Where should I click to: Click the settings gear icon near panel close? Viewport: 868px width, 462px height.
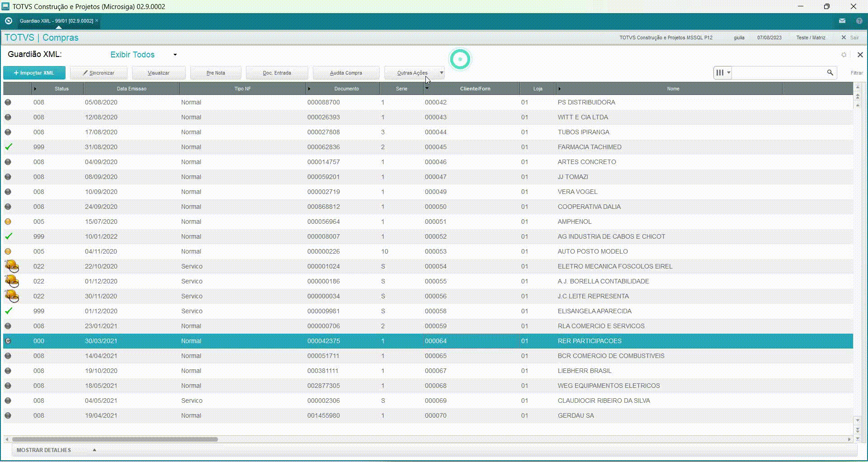click(x=844, y=55)
